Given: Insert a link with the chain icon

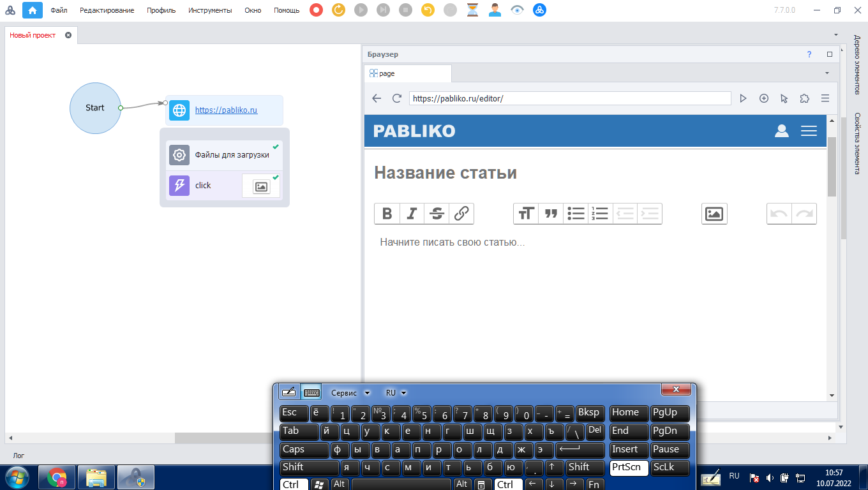Looking at the screenshot, I should (x=461, y=214).
